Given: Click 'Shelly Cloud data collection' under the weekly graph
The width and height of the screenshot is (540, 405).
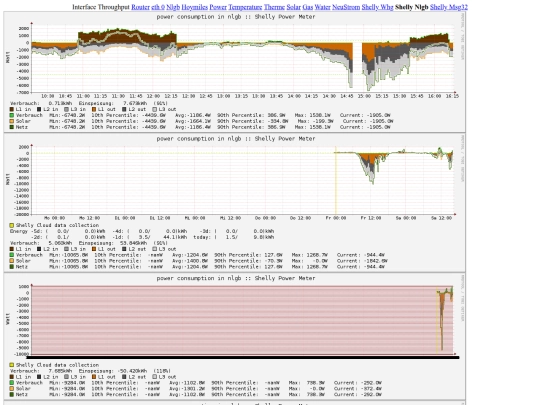Looking at the screenshot, I should coord(57,225).
